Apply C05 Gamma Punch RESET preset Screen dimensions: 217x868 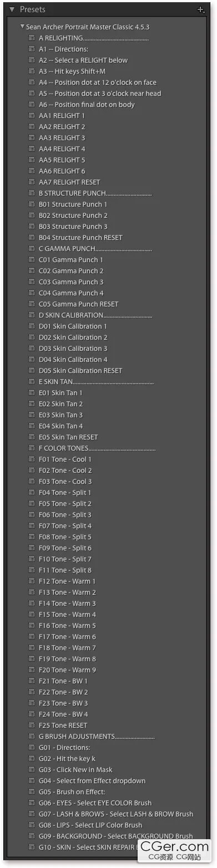click(78, 304)
